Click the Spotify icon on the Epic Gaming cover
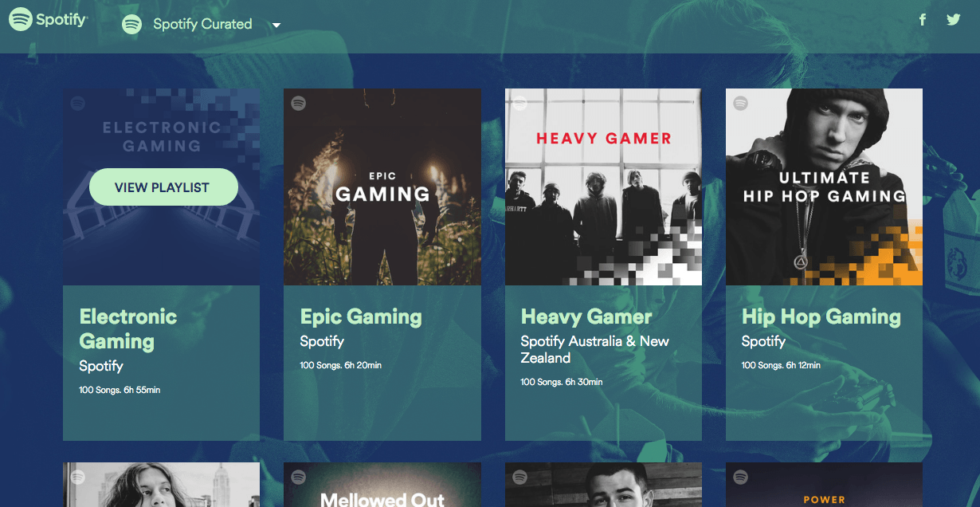980x507 pixels. tap(297, 102)
